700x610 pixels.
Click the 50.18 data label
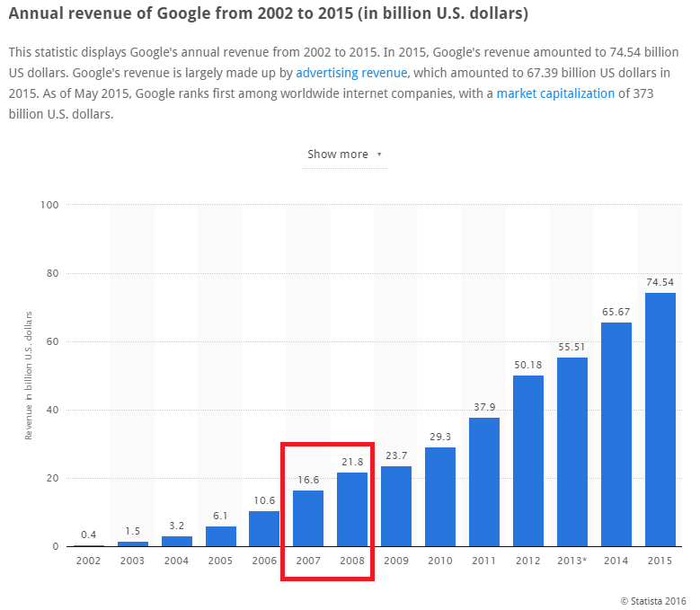528,365
